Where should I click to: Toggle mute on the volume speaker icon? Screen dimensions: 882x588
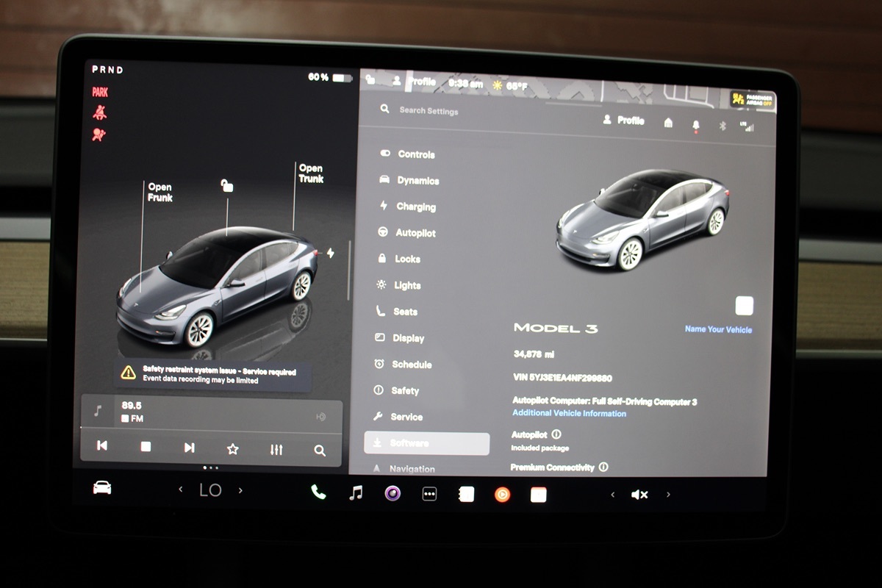click(x=639, y=495)
